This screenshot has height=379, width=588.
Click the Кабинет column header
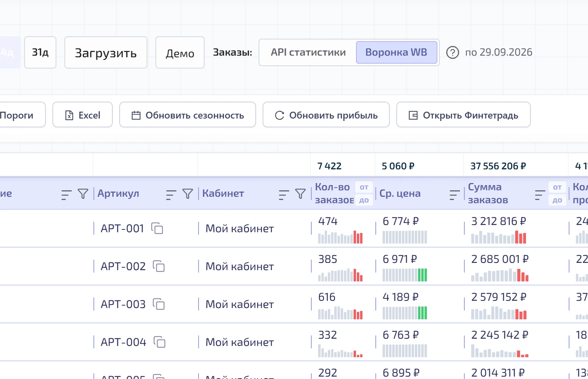pos(223,194)
